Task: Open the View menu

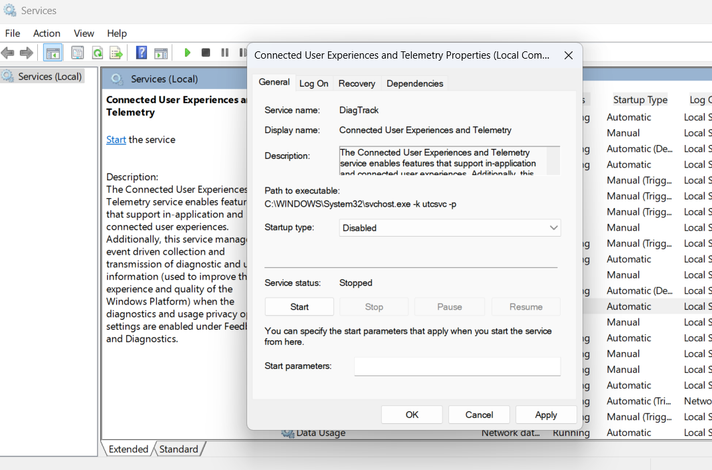Action: pos(84,33)
